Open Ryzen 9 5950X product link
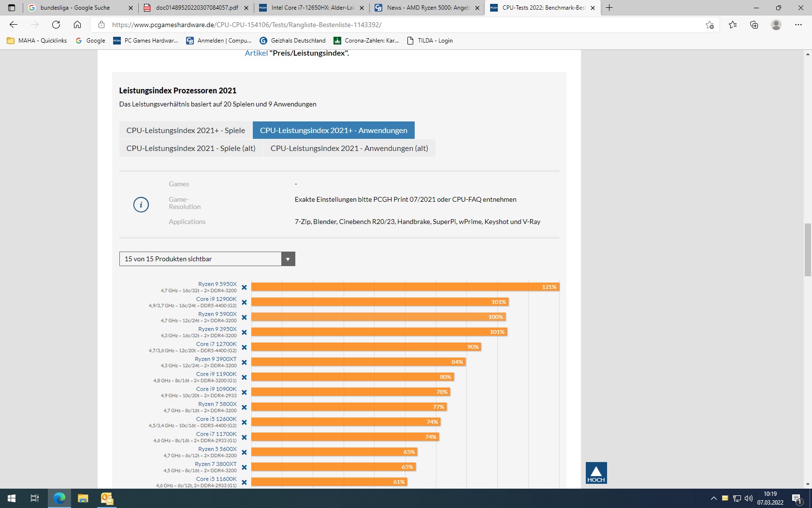This screenshot has width=812, height=508. point(217,284)
